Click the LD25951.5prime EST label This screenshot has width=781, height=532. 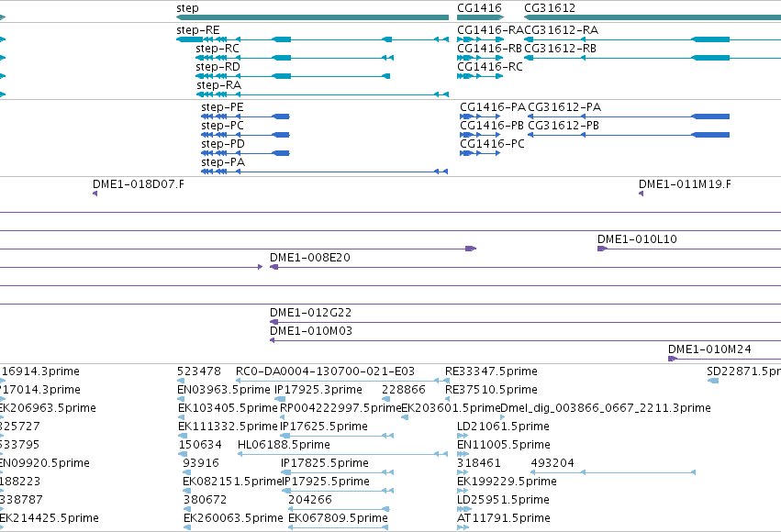(503, 500)
